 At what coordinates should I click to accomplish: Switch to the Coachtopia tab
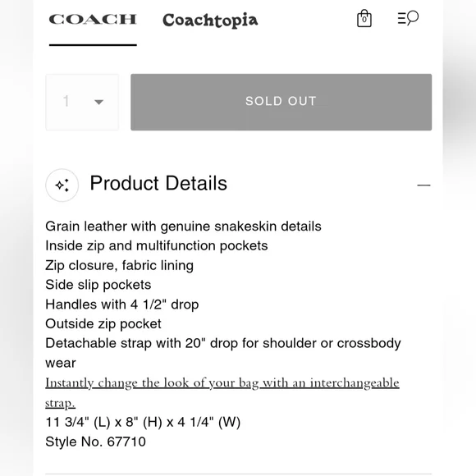210,21
